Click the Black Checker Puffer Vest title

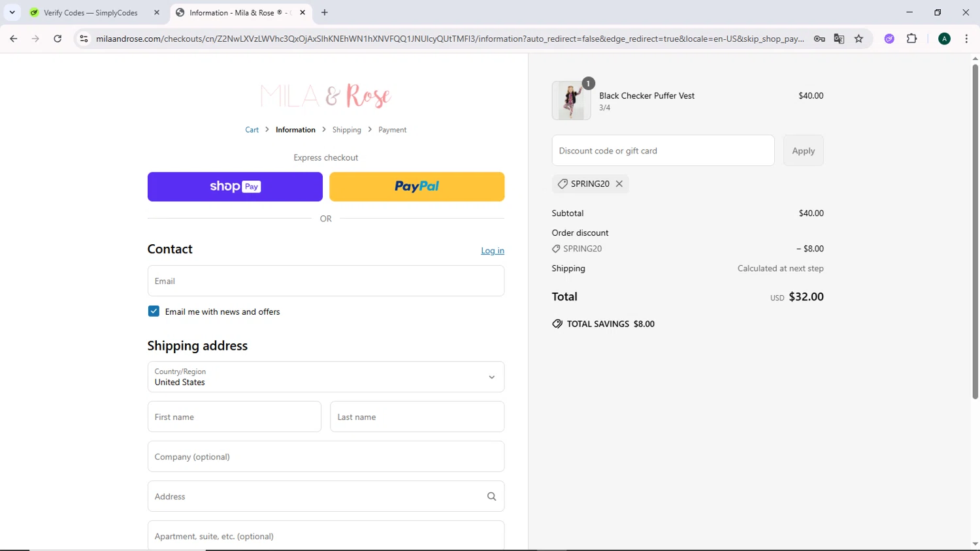[647, 95]
